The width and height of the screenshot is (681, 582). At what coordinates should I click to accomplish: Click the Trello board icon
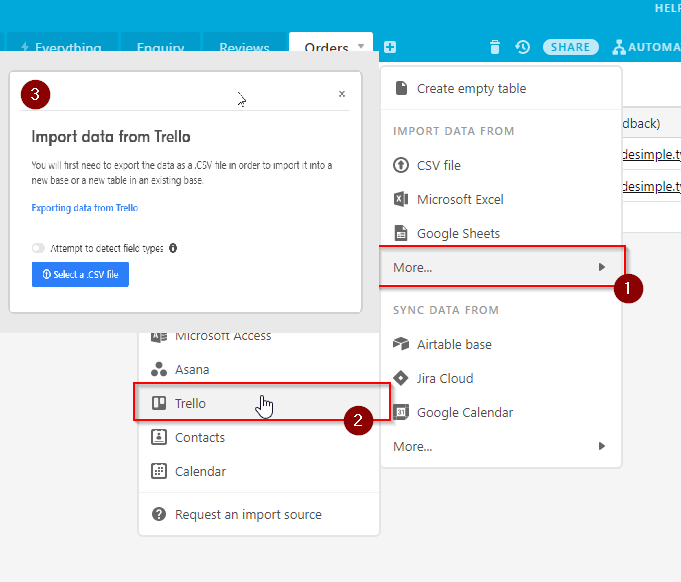(159, 403)
